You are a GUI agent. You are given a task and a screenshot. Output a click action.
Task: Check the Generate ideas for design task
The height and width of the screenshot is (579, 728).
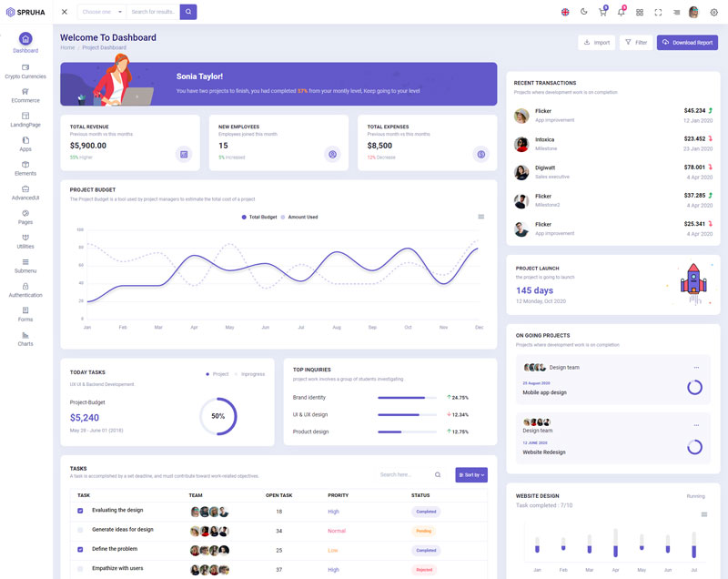pos(80,530)
